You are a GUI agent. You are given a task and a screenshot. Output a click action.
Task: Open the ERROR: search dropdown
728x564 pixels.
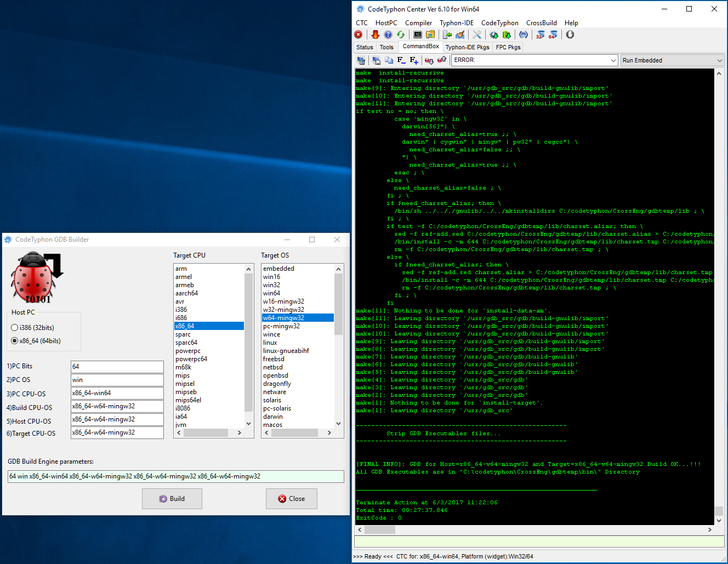[613, 60]
